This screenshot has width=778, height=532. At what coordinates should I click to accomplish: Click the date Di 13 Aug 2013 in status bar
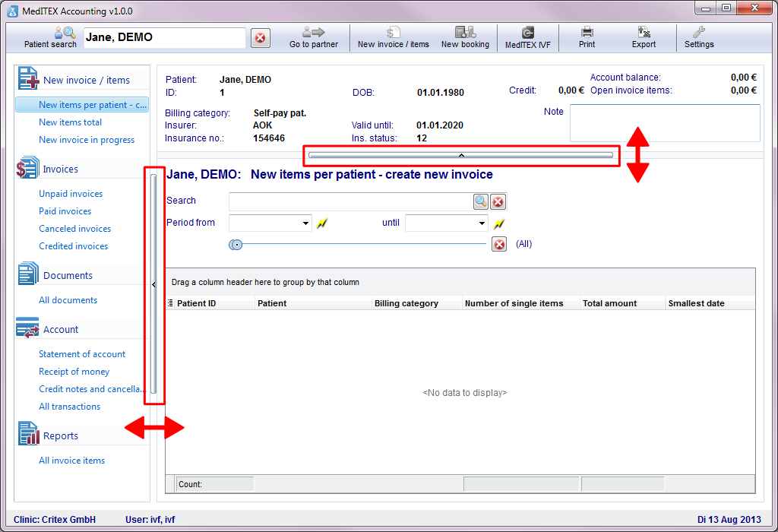[729, 520]
